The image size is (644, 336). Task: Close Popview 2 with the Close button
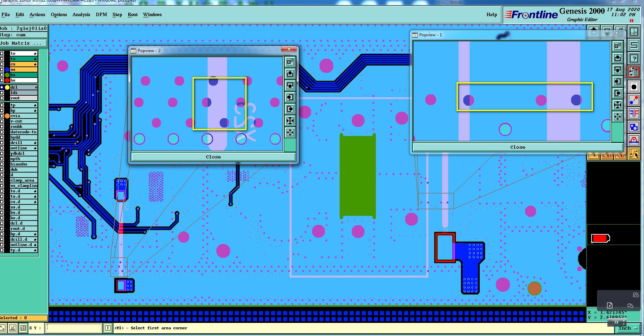(213, 157)
